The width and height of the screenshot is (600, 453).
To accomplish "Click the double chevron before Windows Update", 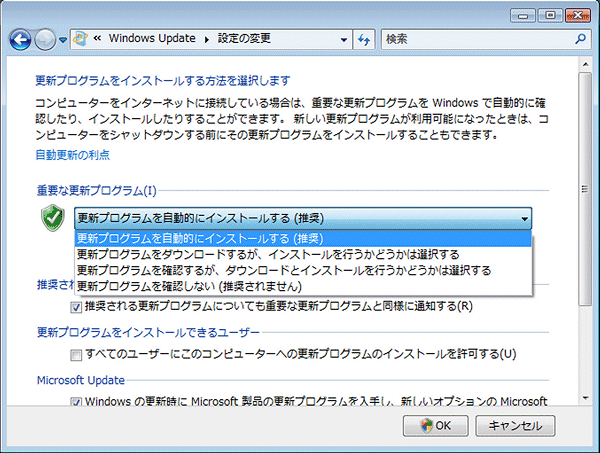I will pyautogui.click(x=98, y=38).
